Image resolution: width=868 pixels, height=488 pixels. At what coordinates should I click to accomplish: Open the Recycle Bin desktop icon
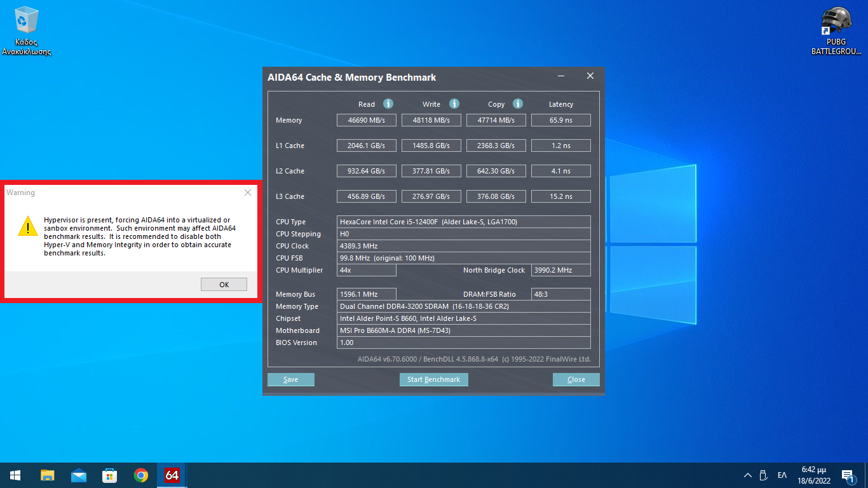click(27, 30)
